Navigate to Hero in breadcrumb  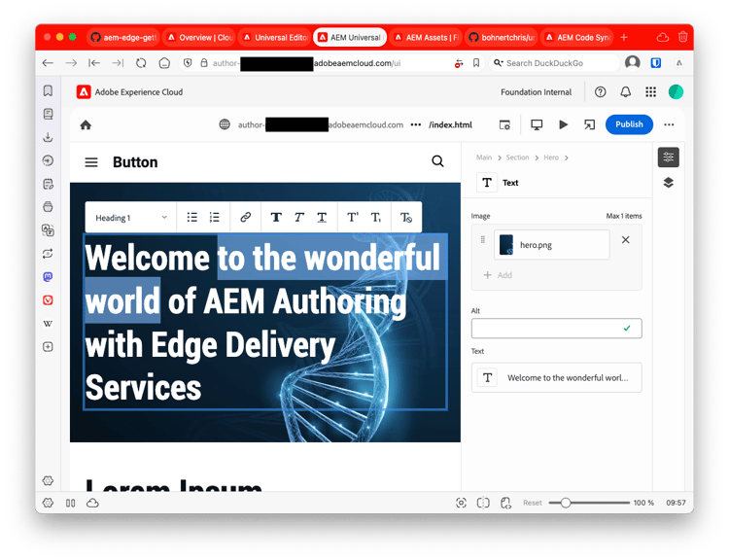pos(551,157)
